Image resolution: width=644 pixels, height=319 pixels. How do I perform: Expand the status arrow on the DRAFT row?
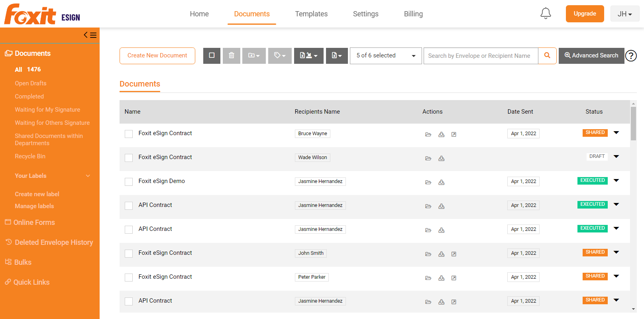(616, 156)
